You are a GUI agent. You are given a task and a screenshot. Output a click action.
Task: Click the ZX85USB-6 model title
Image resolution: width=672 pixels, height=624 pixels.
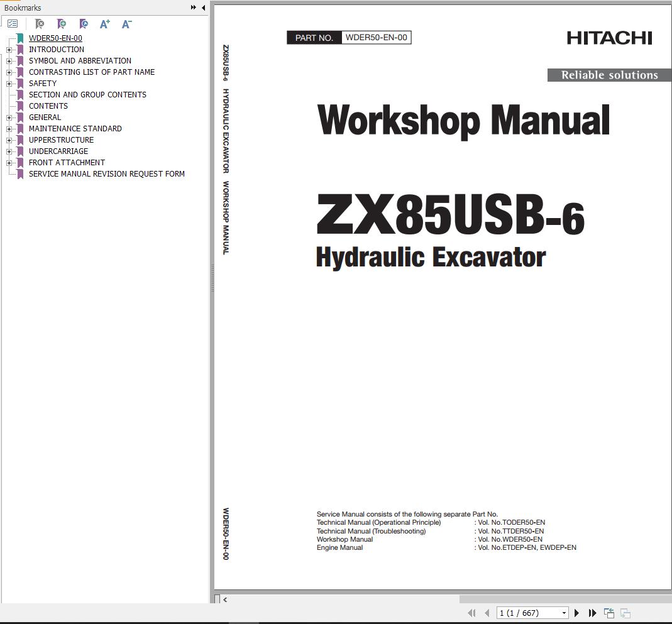click(x=450, y=213)
